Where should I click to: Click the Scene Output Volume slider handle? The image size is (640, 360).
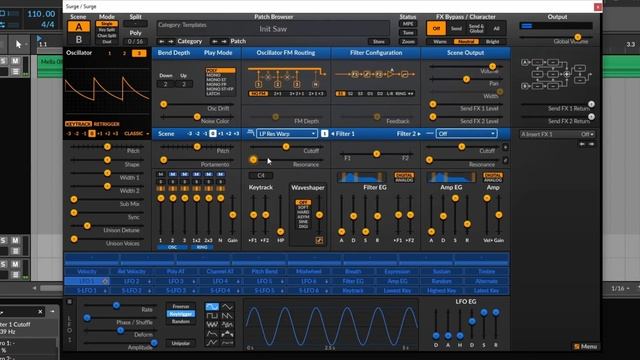[492, 66]
